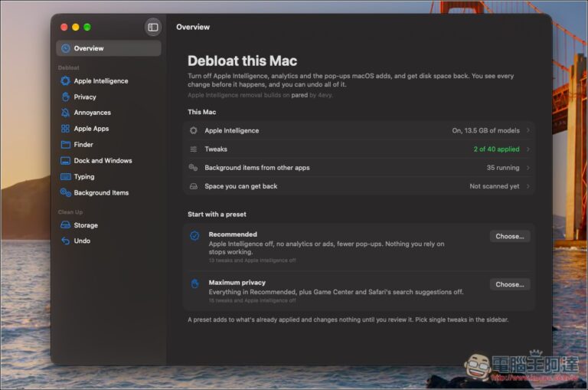Go to Apple Intelligence in the sidebar

(101, 80)
